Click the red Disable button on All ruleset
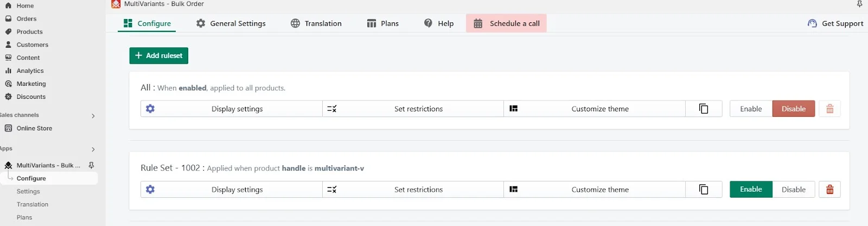Screen dimensions: 868x226 pos(794,109)
